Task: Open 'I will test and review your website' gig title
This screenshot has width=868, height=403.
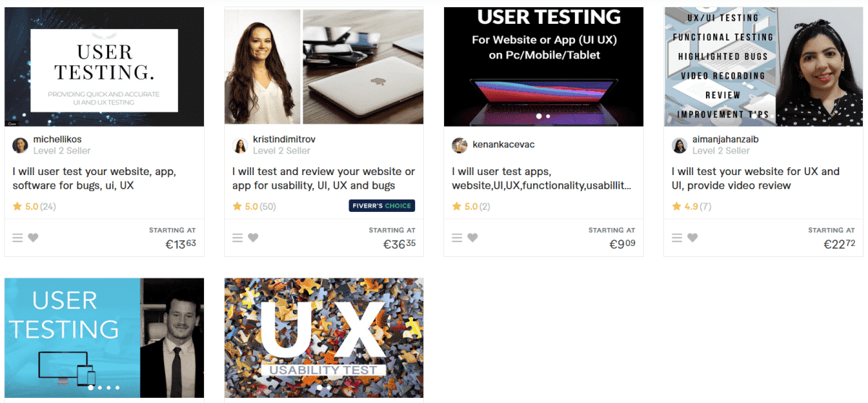Action: coord(323,179)
